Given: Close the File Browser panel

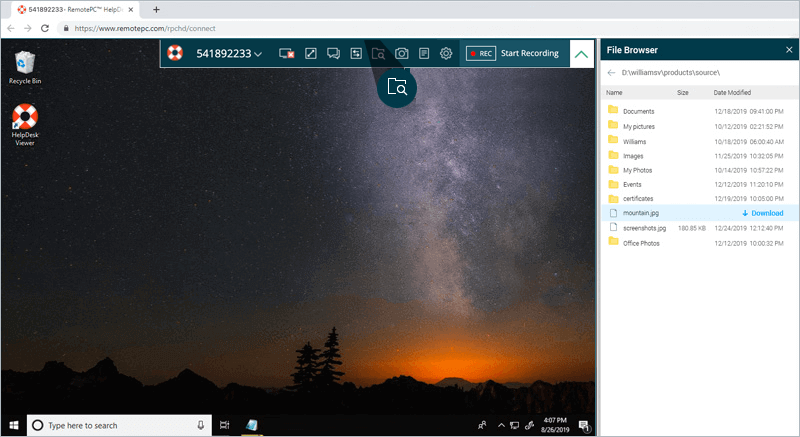Looking at the screenshot, I should [x=788, y=49].
